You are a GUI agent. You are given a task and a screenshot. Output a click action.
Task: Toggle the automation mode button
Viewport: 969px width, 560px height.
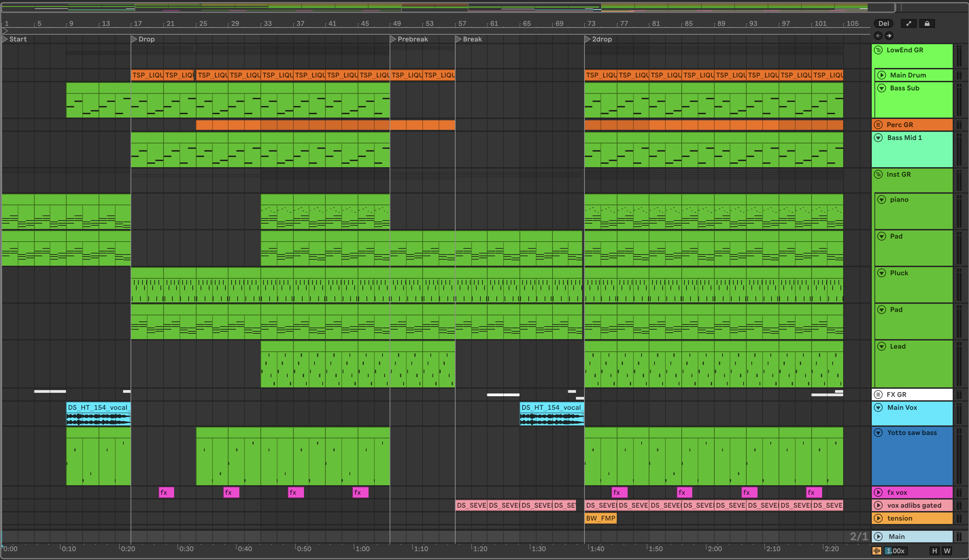pos(908,23)
